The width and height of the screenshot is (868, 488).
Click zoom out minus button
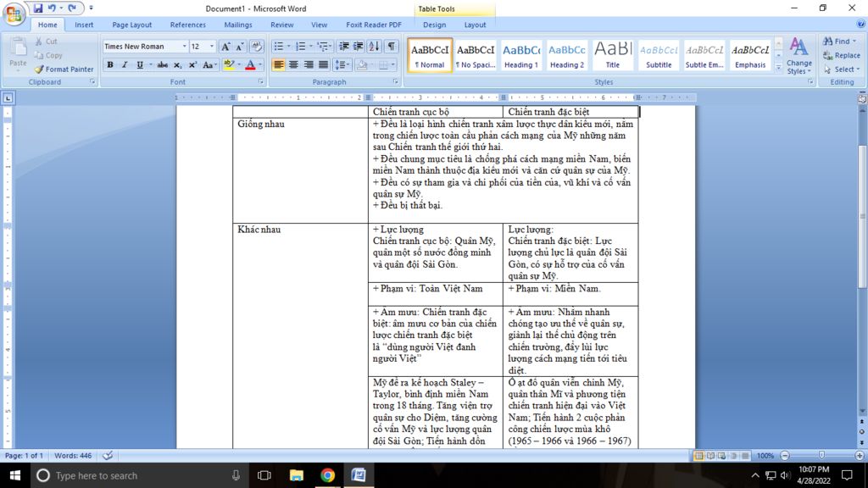(784, 455)
